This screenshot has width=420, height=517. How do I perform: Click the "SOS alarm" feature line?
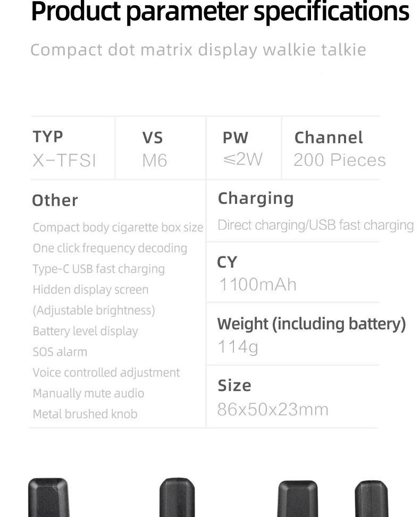(60, 352)
